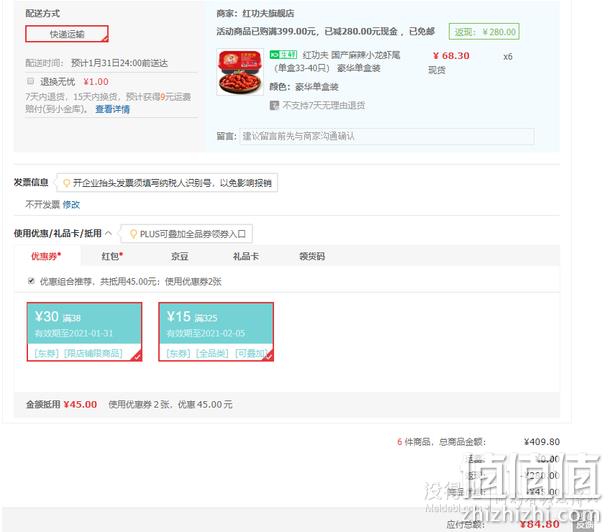
Task: Click the crayfish tail product thumbnail
Action: (x=240, y=72)
